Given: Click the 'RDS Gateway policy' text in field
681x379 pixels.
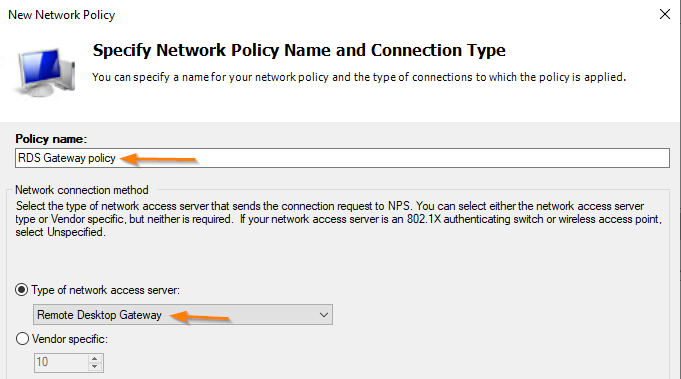Looking at the screenshot, I should tap(67, 158).
